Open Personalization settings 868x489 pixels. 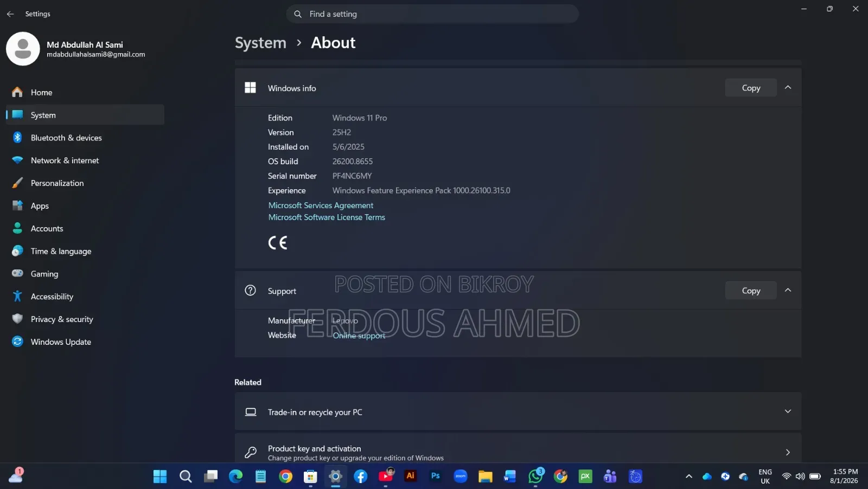85,183
